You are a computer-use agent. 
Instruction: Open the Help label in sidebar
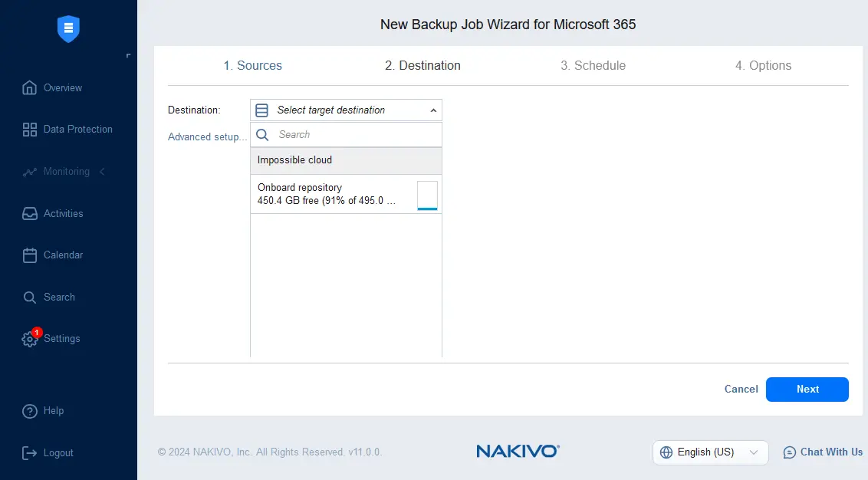coord(53,411)
